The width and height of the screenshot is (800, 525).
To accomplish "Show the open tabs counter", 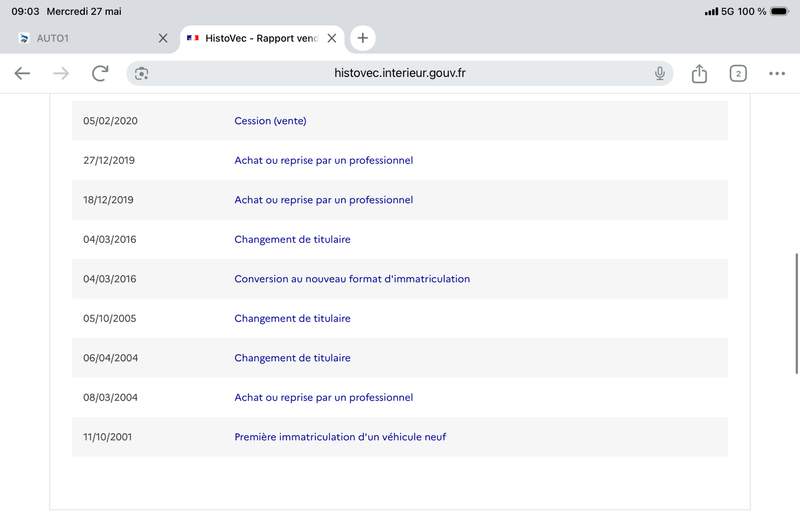I will tap(738, 73).
